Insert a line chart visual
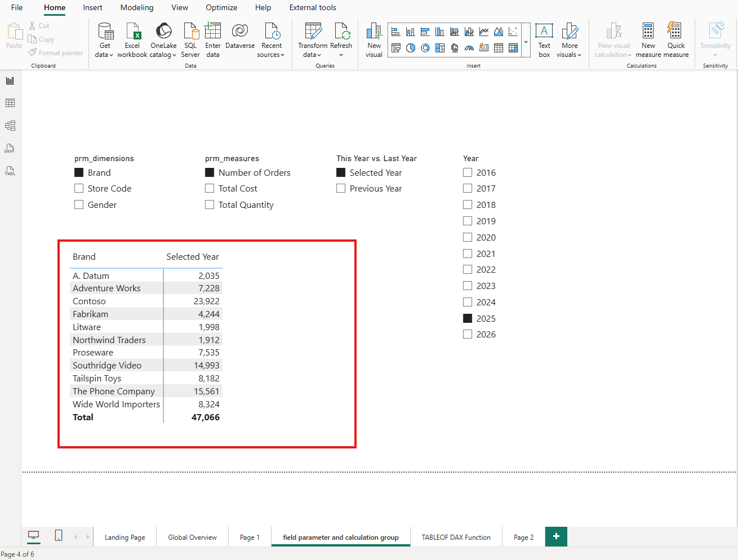The width and height of the screenshot is (738, 560). click(x=484, y=32)
